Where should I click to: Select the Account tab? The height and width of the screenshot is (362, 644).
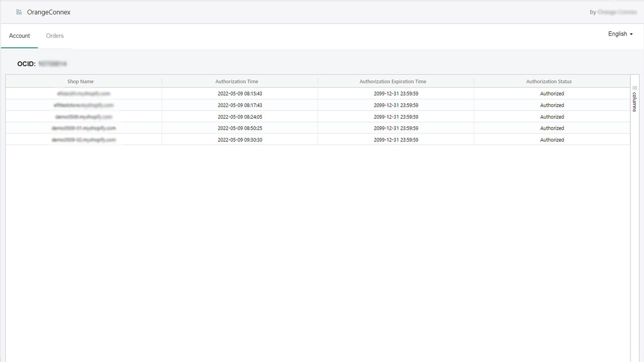click(19, 36)
